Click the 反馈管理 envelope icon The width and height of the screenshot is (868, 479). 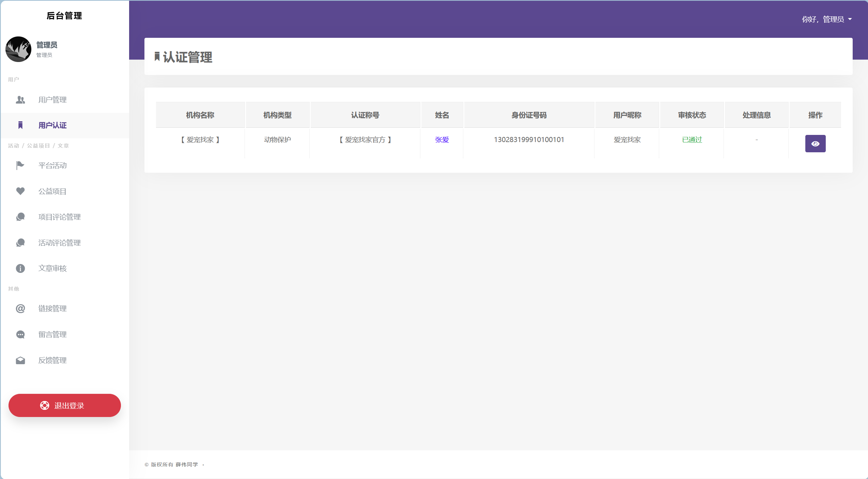coord(20,360)
